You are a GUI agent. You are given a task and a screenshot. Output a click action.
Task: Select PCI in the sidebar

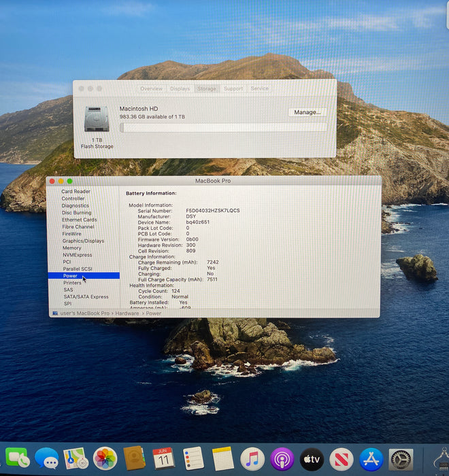click(67, 262)
